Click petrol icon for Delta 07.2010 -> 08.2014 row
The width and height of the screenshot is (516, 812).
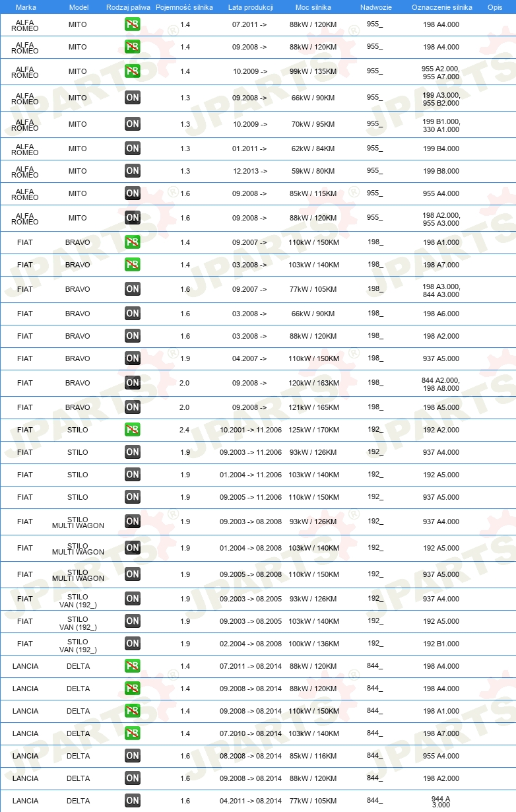coord(133,733)
